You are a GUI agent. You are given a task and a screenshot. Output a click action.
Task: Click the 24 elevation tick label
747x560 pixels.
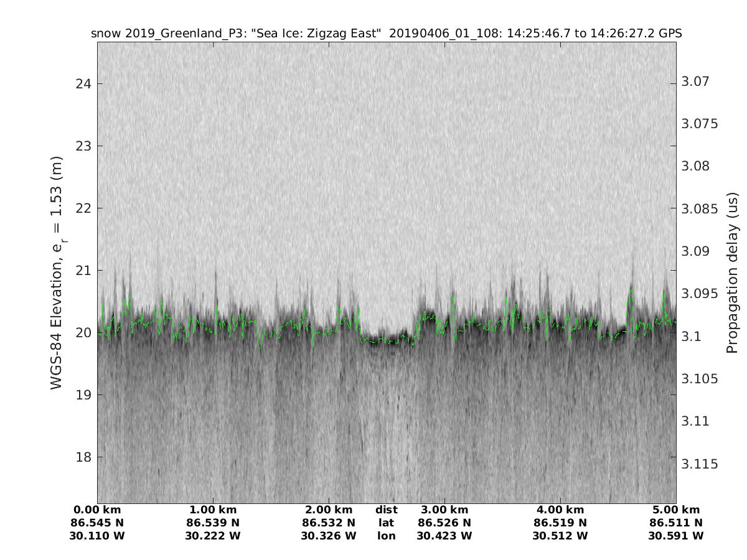(82, 83)
